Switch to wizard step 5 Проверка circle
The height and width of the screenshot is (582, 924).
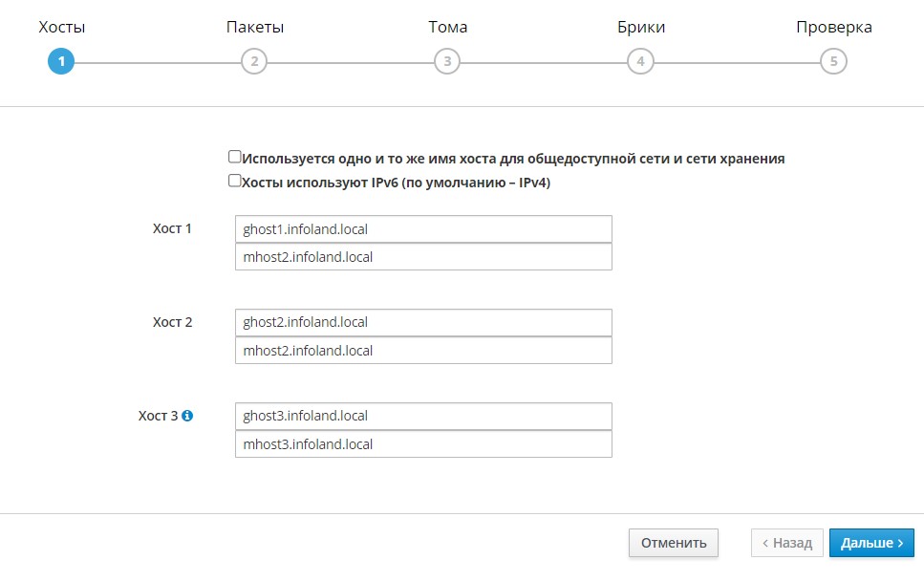click(x=833, y=61)
